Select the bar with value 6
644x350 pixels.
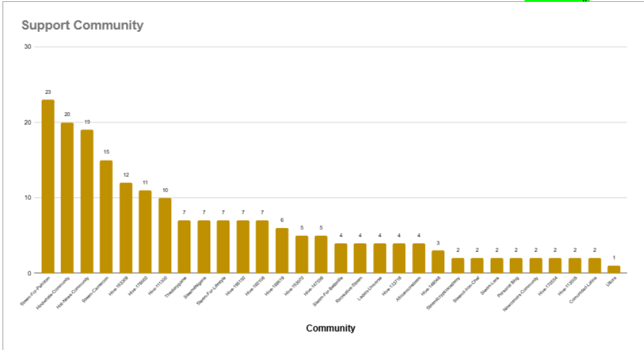(x=282, y=250)
